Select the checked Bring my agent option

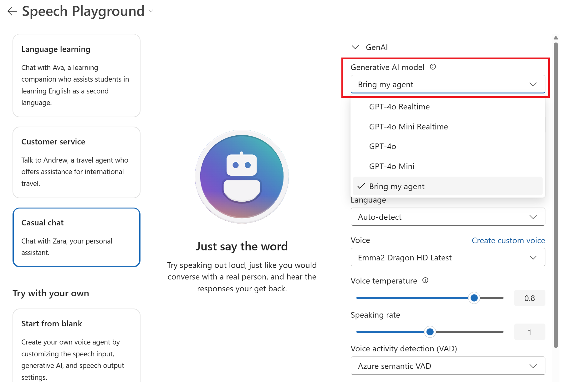click(447, 186)
